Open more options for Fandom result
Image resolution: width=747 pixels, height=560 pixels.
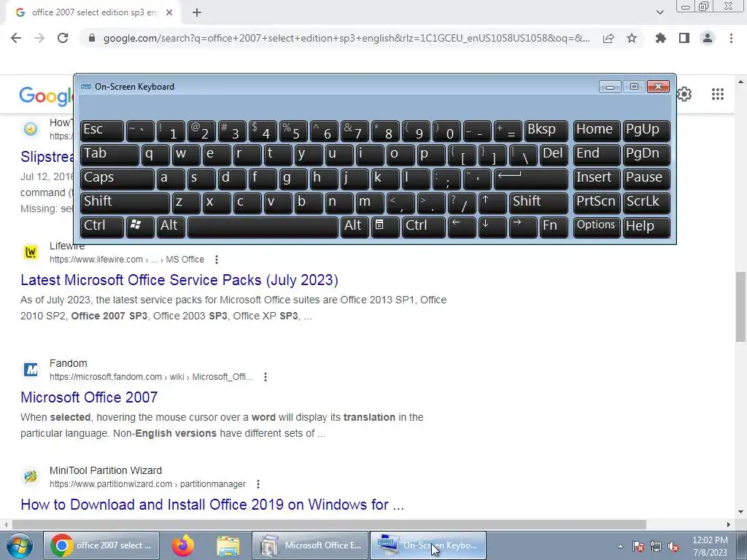[x=266, y=377]
